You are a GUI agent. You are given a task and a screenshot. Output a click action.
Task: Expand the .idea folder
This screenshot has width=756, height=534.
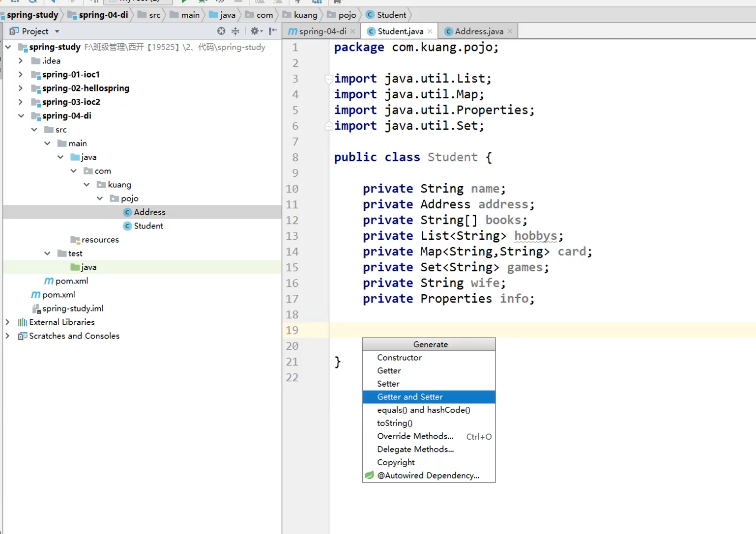pyautogui.click(x=21, y=61)
